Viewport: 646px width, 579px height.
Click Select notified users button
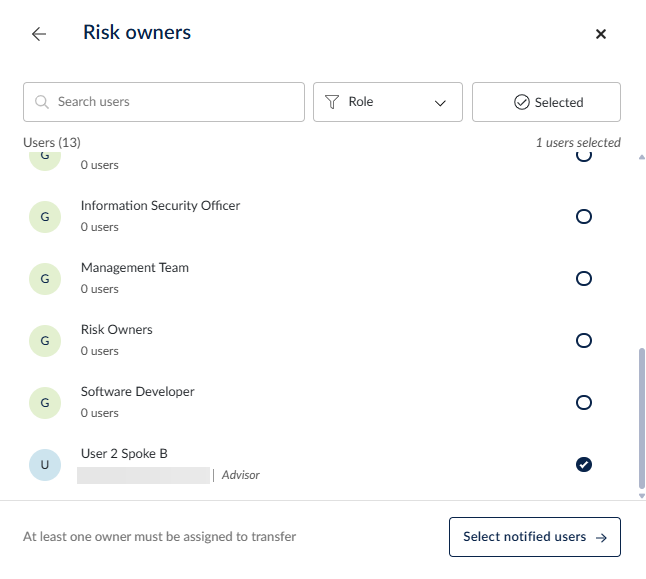coord(534,537)
